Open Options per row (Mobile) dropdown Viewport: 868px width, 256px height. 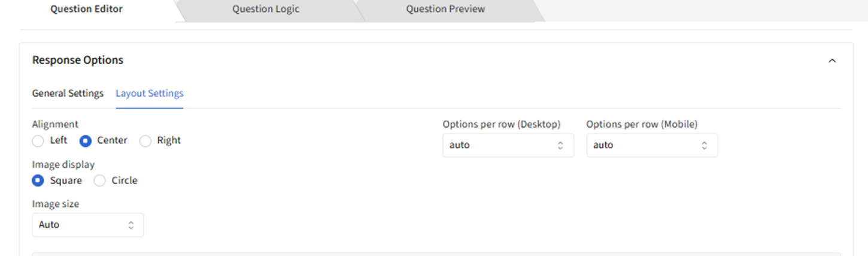click(651, 145)
